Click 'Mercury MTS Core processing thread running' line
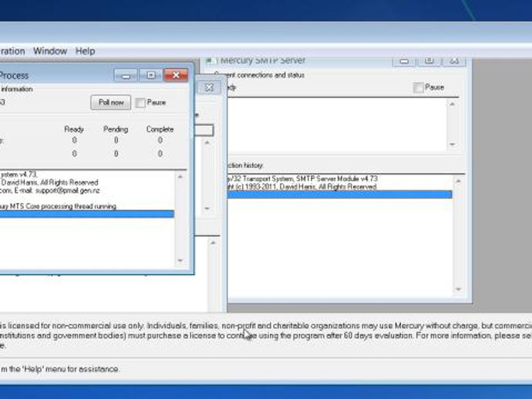532x399 pixels. click(58, 206)
